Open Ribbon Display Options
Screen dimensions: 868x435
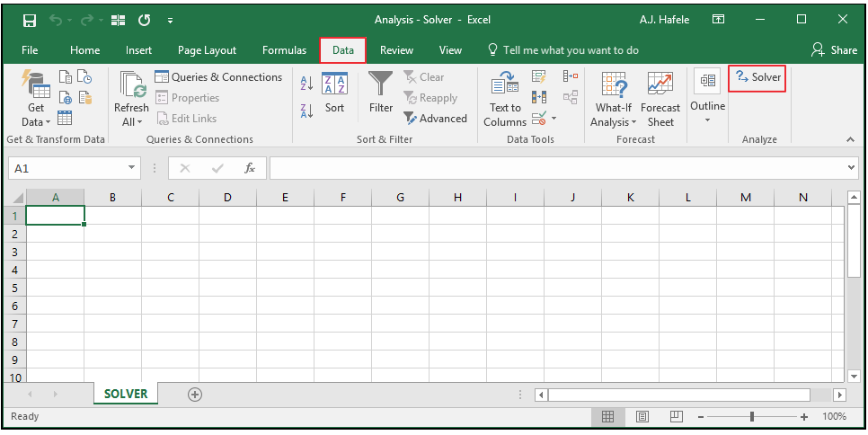[x=718, y=20]
